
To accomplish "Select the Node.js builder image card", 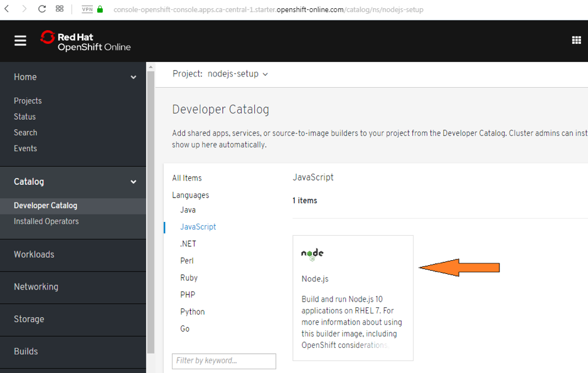I will (x=353, y=298).
